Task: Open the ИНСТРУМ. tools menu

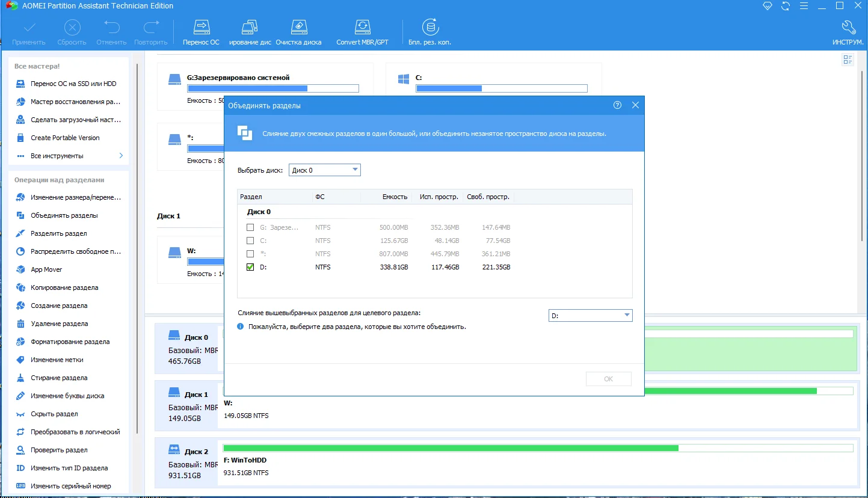Action: (x=848, y=33)
